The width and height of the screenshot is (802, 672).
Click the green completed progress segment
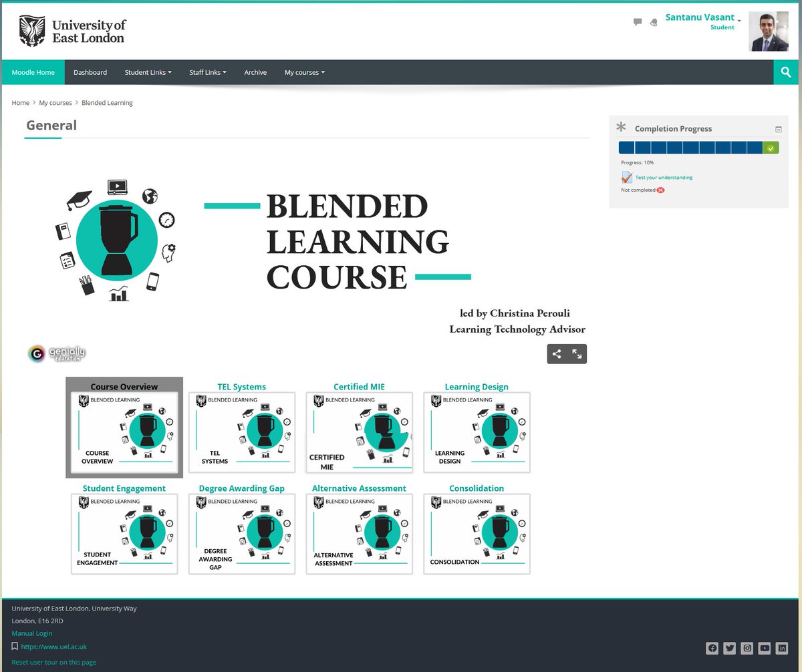771,148
